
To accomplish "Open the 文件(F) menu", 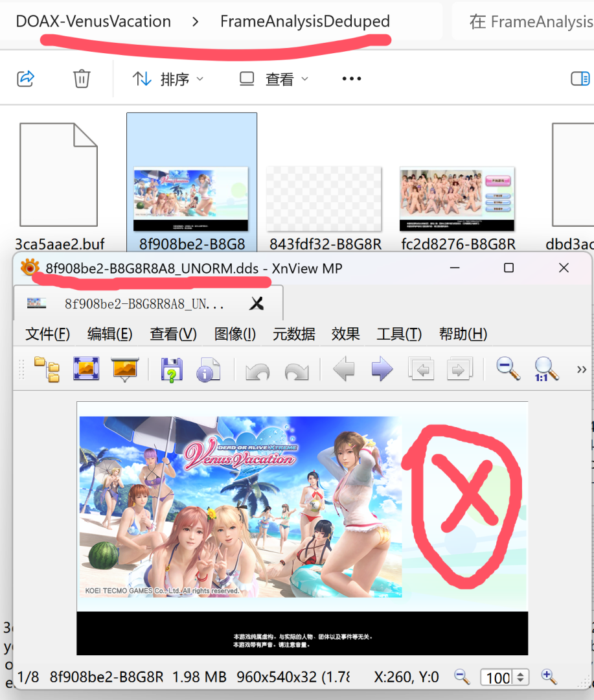I will click(x=48, y=334).
